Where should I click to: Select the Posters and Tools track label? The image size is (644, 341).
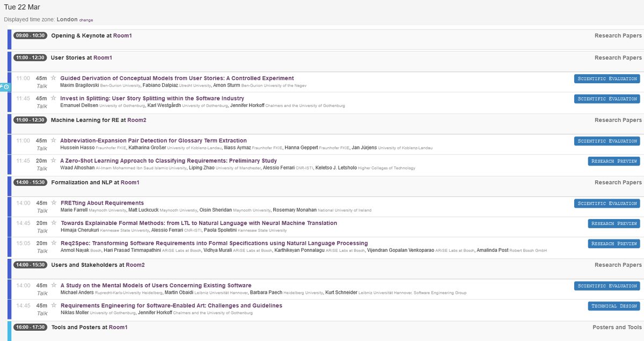(617, 327)
